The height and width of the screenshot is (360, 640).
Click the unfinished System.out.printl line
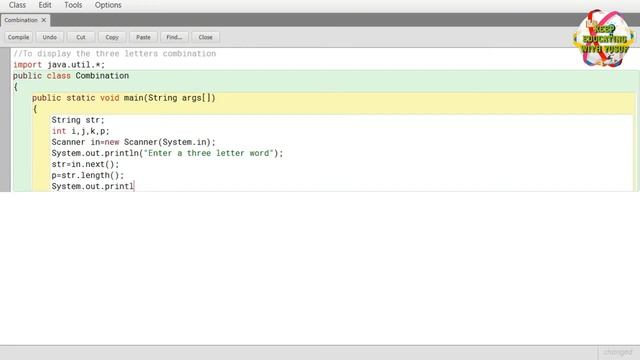(x=93, y=186)
